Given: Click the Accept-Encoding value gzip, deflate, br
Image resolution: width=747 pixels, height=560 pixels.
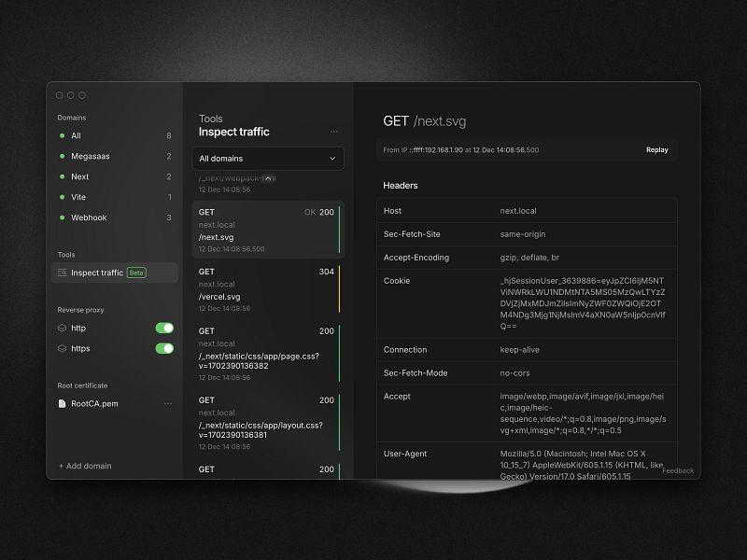Looking at the screenshot, I should pyautogui.click(x=529, y=258).
